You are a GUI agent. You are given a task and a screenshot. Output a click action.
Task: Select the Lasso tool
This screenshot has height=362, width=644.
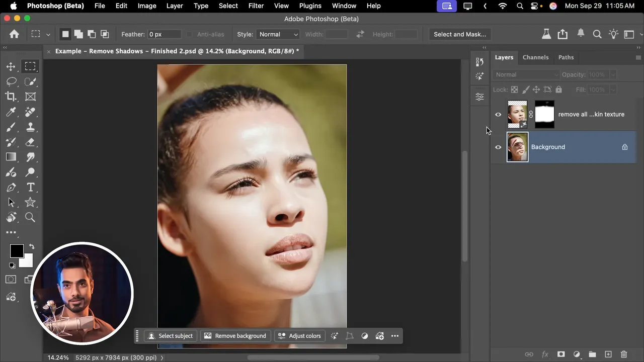(x=11, y=81)
